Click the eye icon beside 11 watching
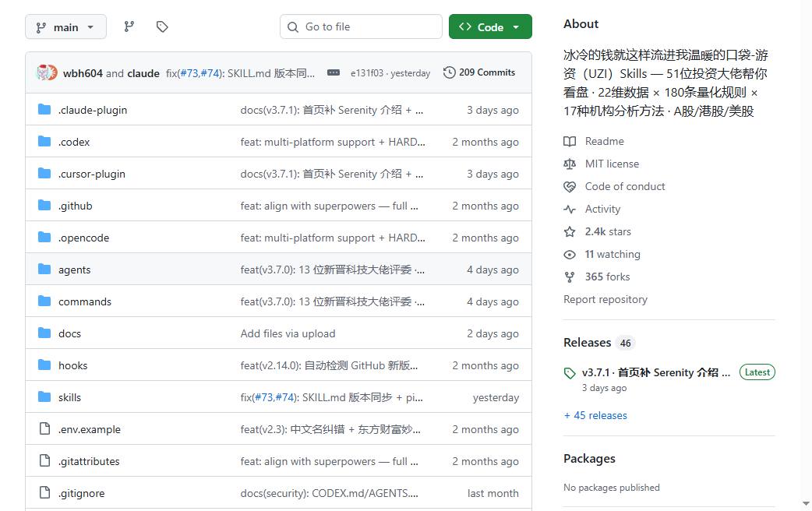Screen dimensions: 812x511 click(570, 254)
